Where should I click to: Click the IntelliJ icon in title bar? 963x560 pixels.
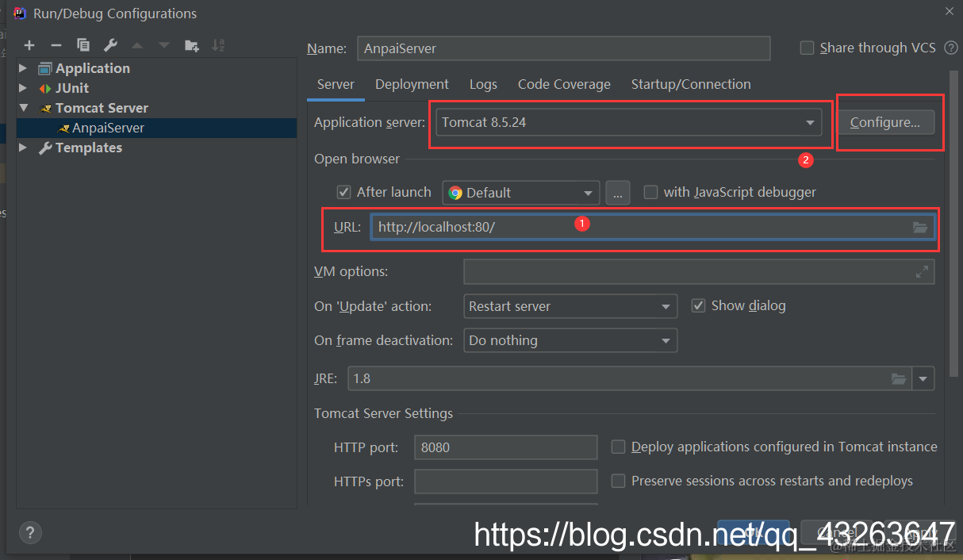(x=20, y=13)
